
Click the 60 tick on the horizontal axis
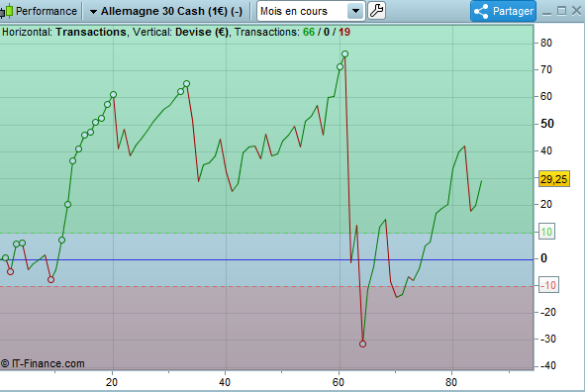coord(338,382)
